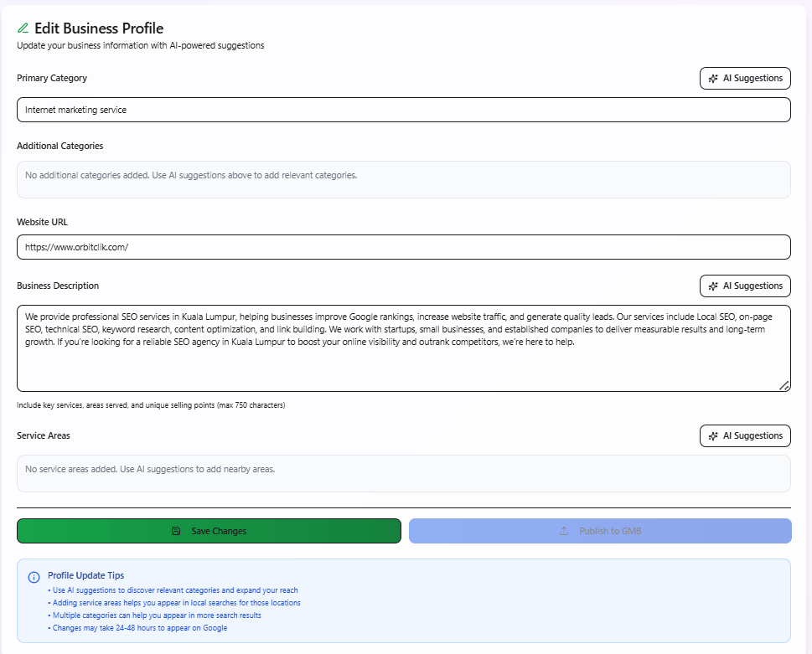This screenshot has height=654, width=812.
Task: Click the pencil icon next to Edit Business Profile
Action: [23, 28]
